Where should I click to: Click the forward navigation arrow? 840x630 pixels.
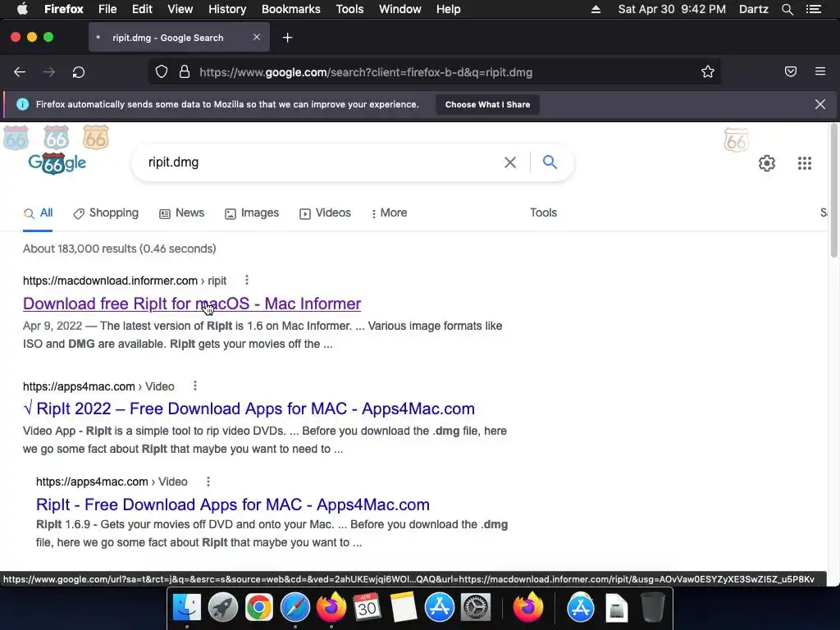coord(49,72)
